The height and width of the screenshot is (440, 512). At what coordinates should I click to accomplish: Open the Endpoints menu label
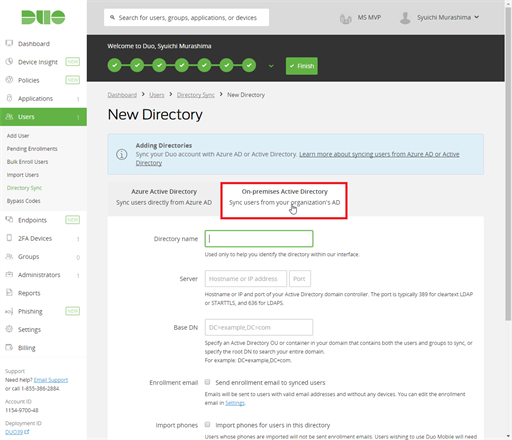[x=32, y=220]
